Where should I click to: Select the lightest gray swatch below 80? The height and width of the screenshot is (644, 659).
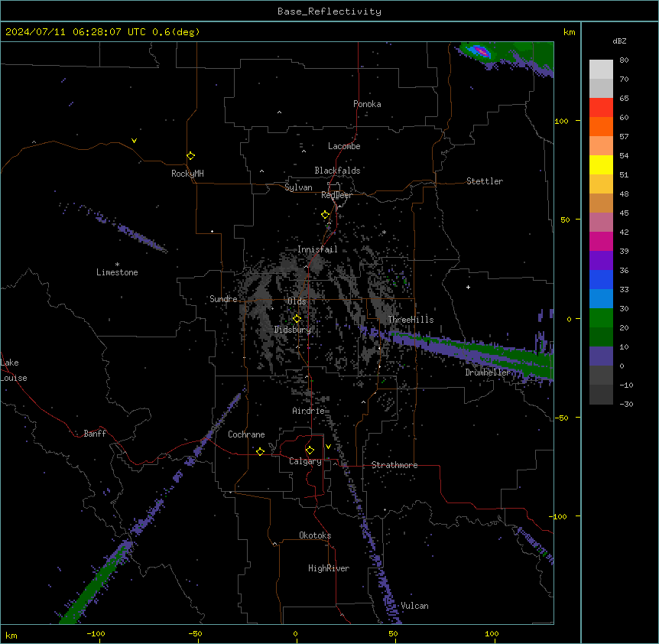[601, 70]
